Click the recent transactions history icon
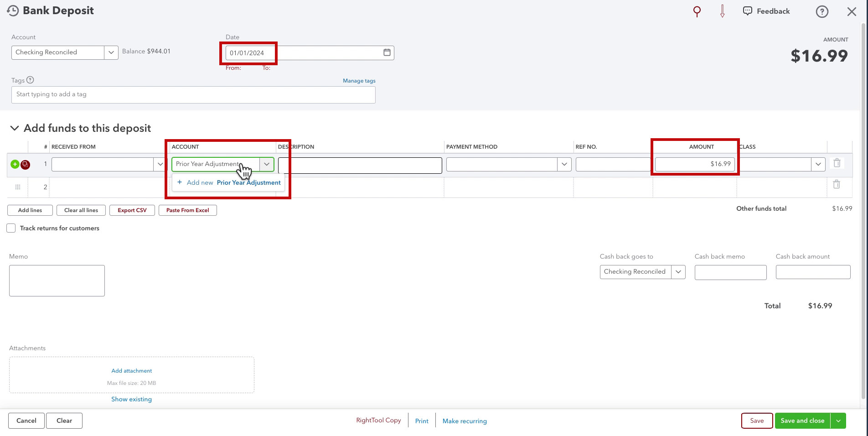The image size is (868, 436). (x=13, y=10)
